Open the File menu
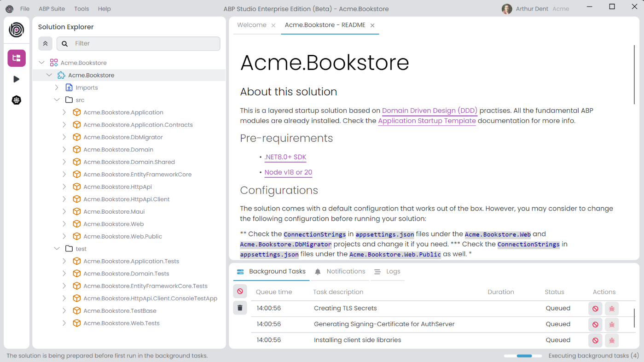 point(25,9)
